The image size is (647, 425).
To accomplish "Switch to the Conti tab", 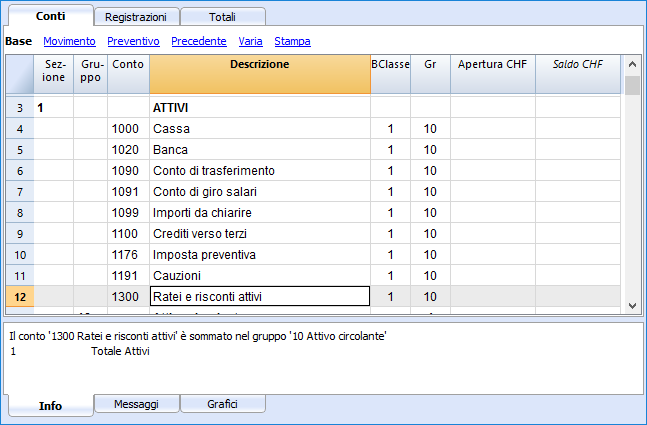I will (51, 16).
